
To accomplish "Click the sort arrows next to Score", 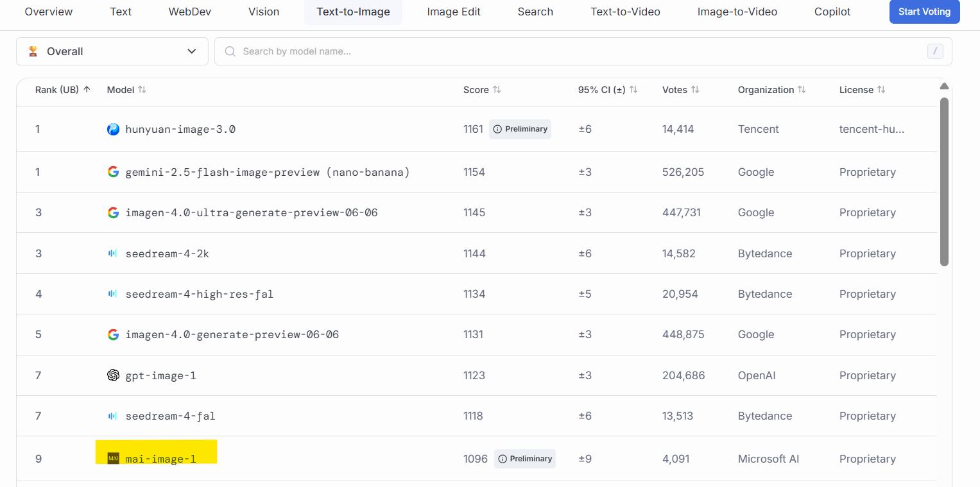I will point(496,90).
